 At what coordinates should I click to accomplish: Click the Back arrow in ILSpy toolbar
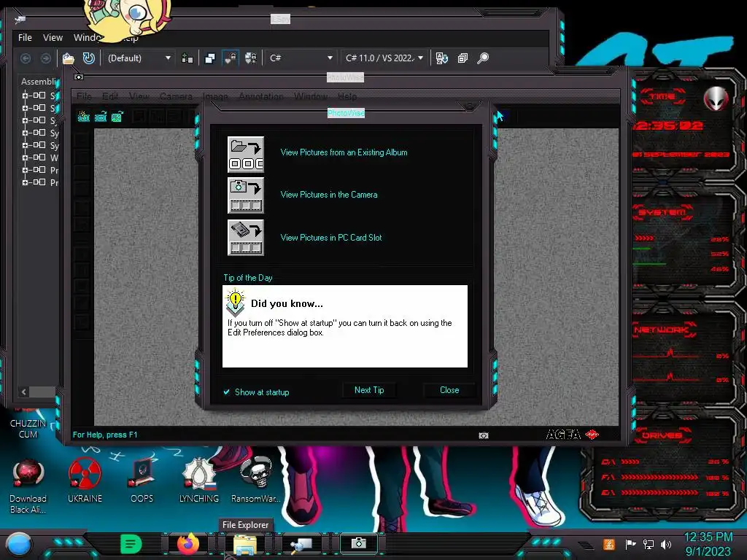[26, 58]
